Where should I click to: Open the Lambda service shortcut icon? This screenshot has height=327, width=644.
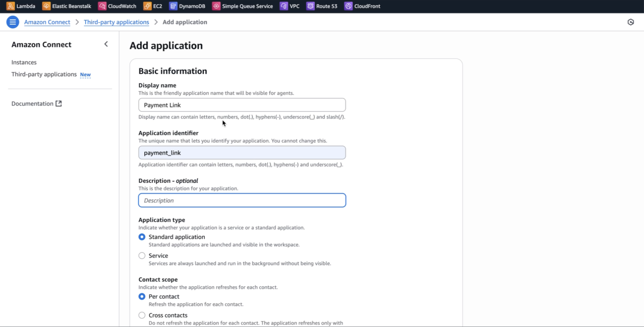10,6
